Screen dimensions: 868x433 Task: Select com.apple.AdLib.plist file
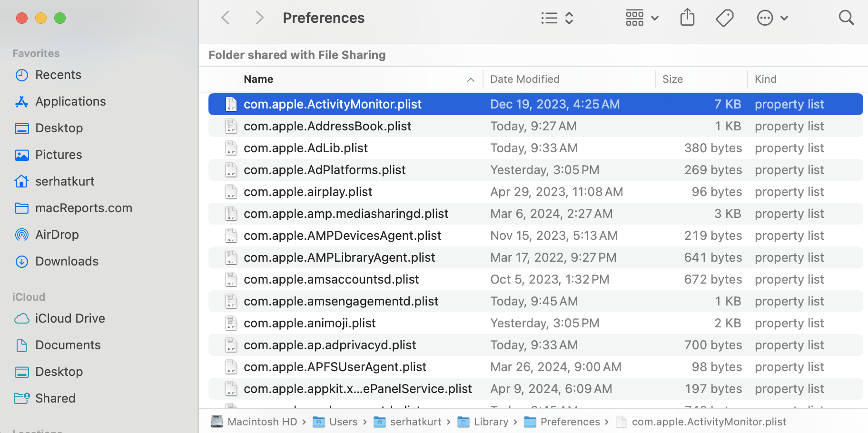pos(535,148)
